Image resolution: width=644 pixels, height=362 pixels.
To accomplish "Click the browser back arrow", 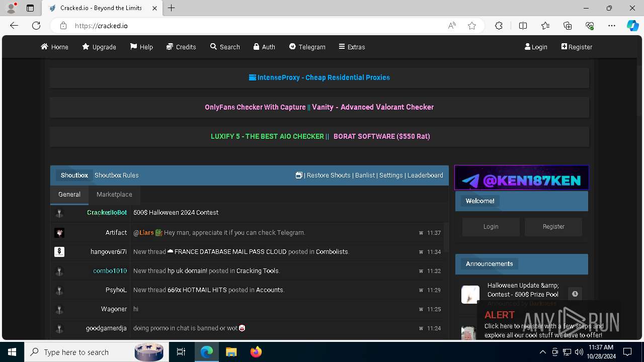I will [x=14, y=26].
